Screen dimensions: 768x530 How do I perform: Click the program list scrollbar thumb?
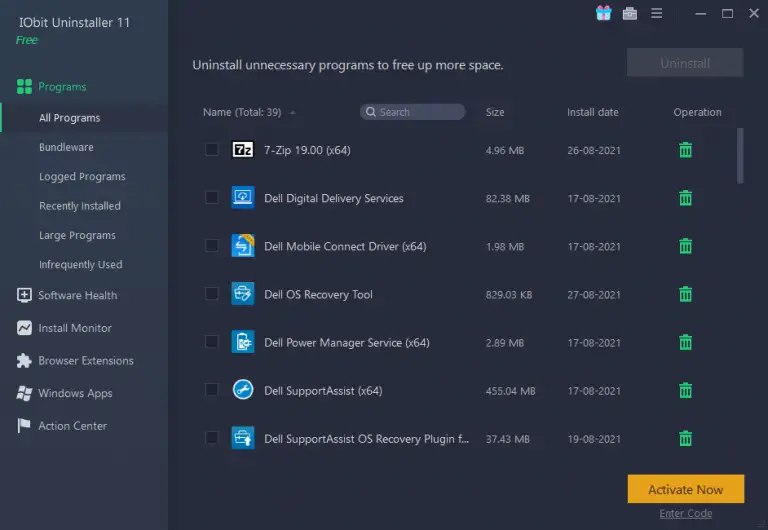740,156
